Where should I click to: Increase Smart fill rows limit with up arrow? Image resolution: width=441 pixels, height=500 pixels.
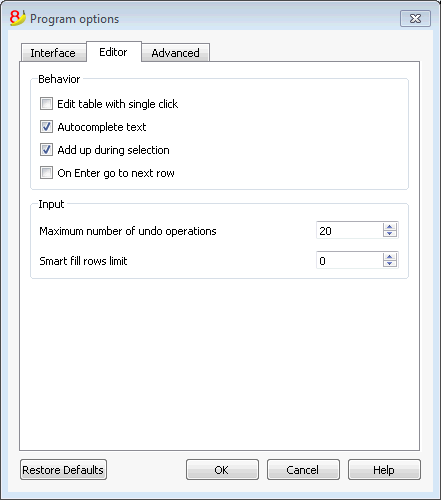tap(390, 256)
